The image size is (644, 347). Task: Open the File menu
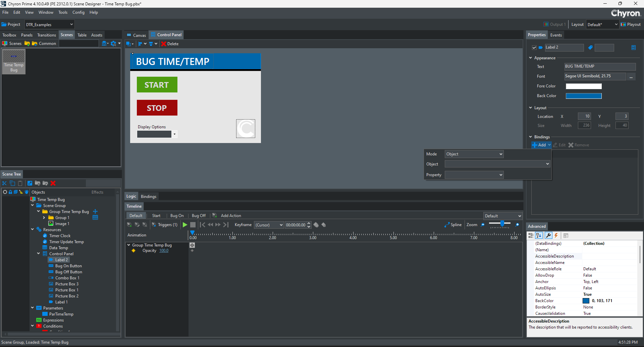pos(5,12)
